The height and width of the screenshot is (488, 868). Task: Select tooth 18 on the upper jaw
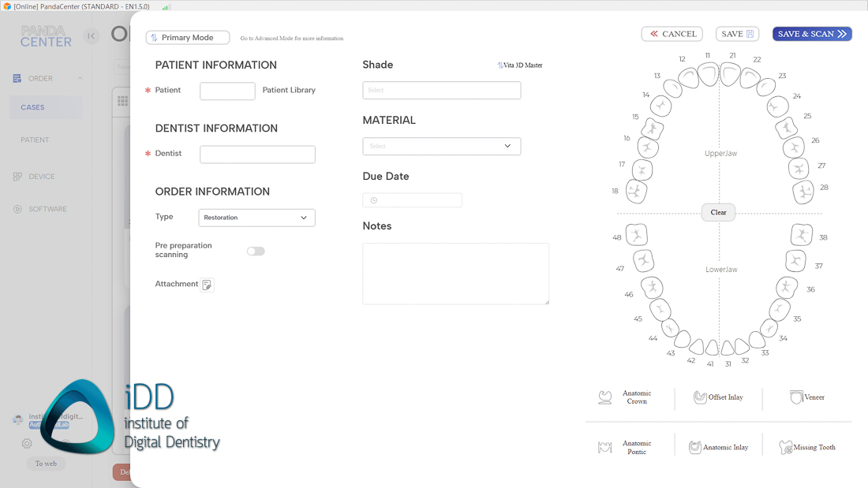636,191
